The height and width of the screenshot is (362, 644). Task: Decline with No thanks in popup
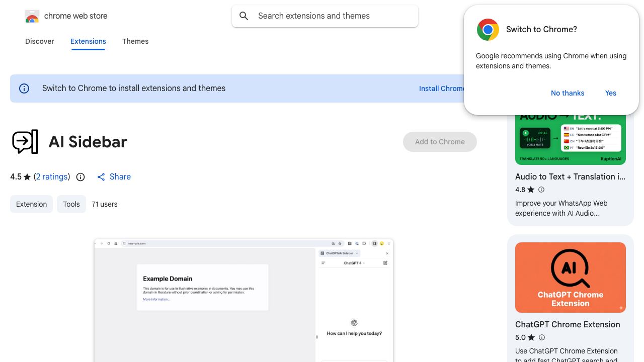tap(568, 93)
